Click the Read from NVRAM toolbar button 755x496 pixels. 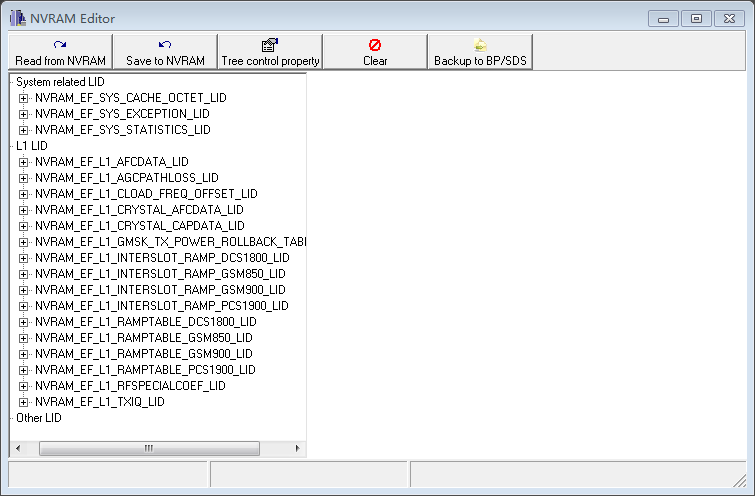tap(60, 52)
